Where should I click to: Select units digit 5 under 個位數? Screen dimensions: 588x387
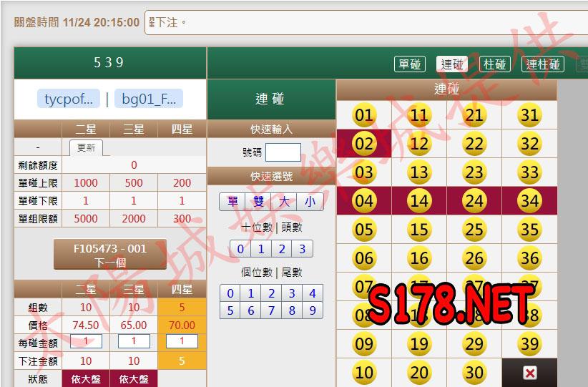[x=230, y=310]
